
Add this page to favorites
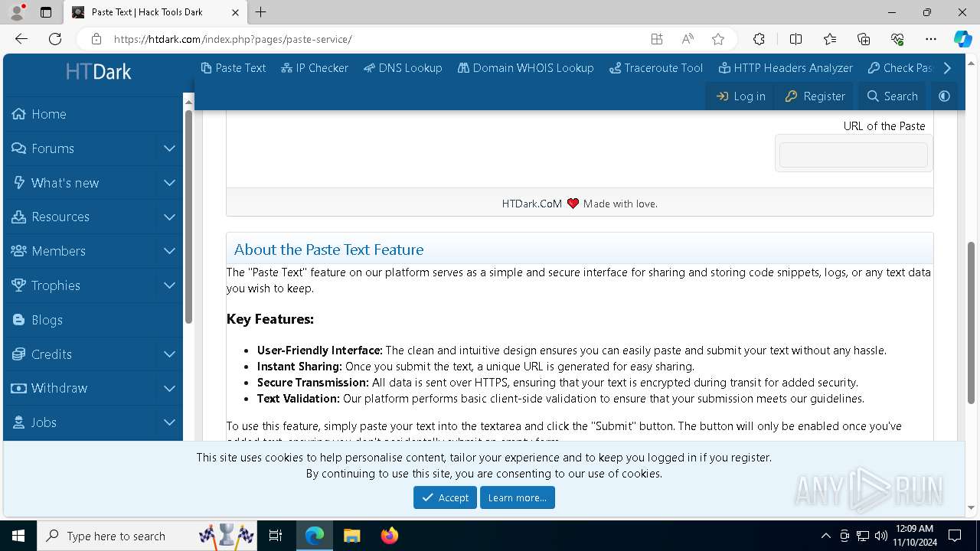point(718,39)
